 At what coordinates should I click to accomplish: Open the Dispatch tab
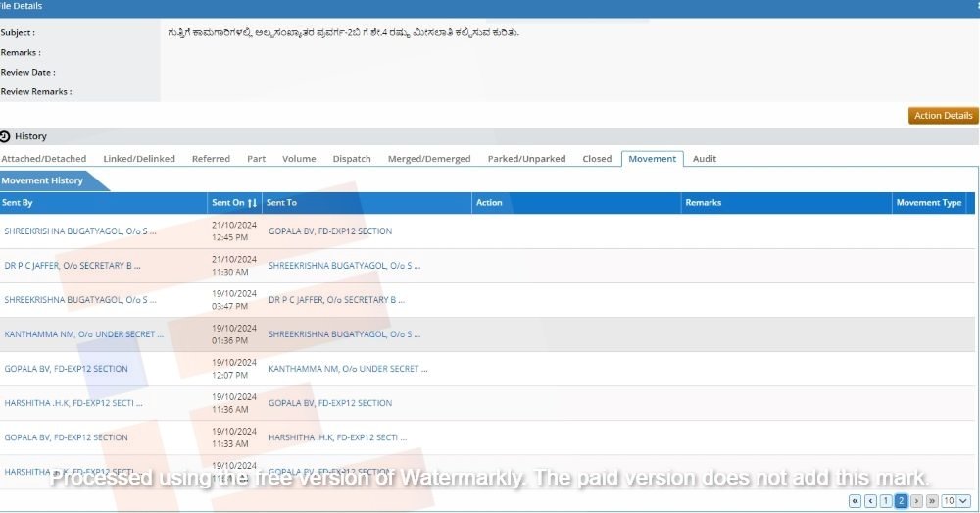click(352, 159)
